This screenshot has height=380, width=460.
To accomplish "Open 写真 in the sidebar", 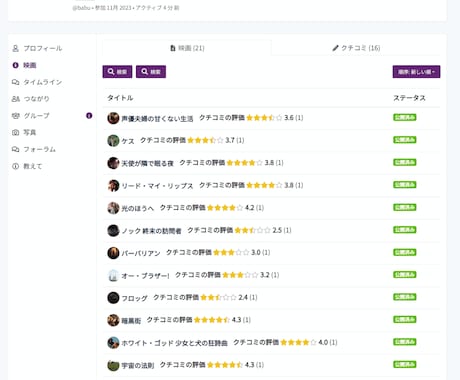I will pos(29,132).
